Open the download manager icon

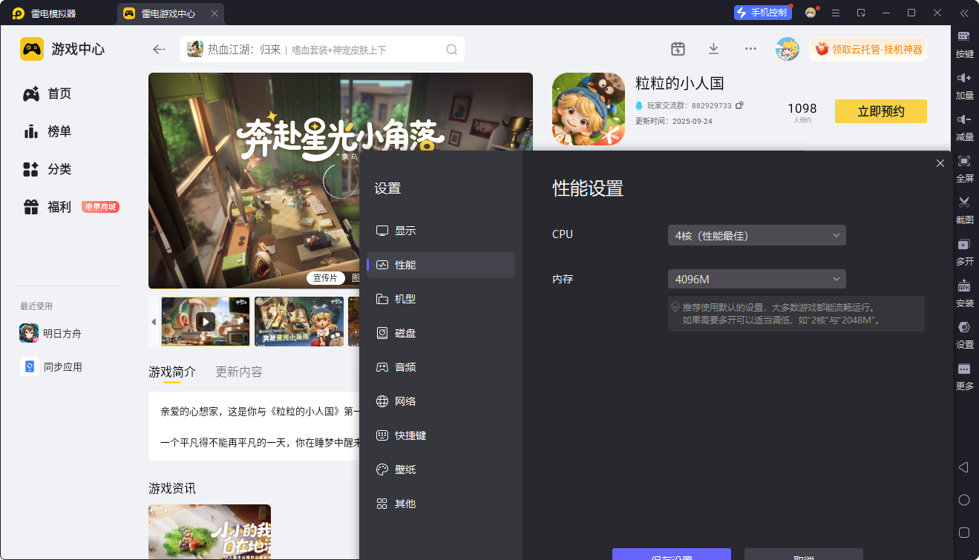coord(713,49)
